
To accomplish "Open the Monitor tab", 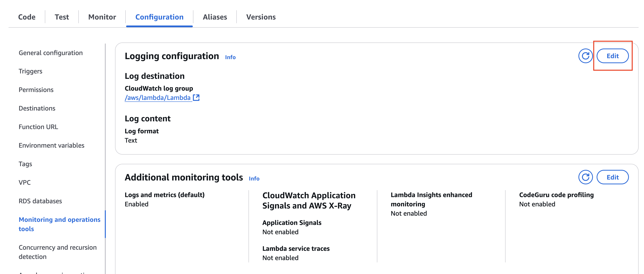I will 102,17.
